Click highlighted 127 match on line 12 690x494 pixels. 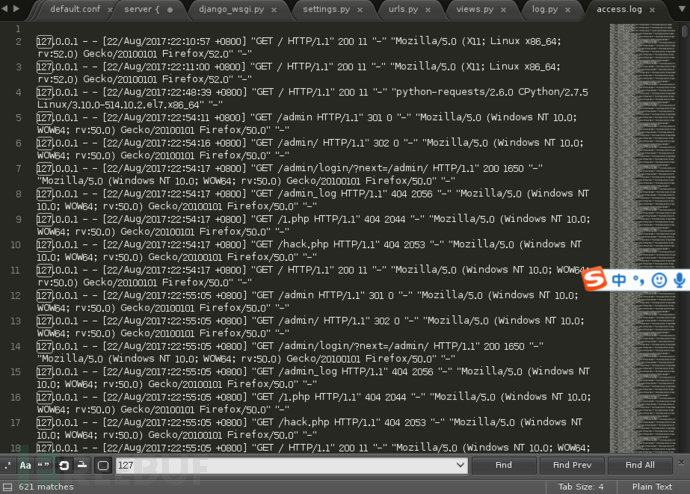coord(44,296)
